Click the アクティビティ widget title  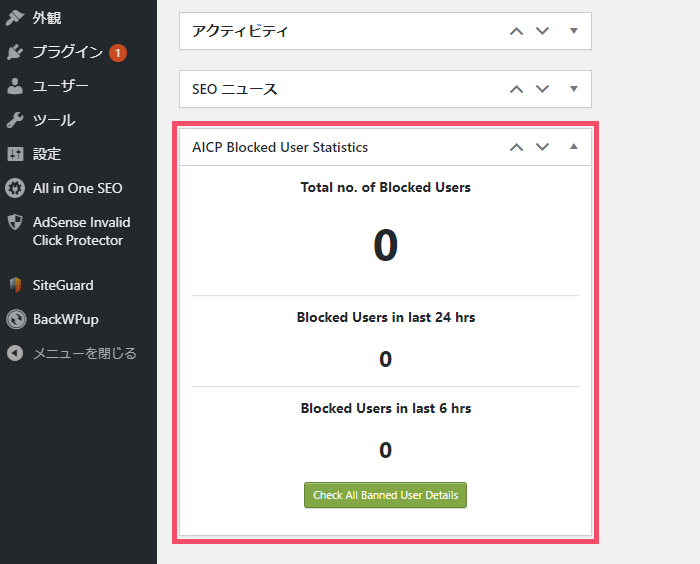240,31
